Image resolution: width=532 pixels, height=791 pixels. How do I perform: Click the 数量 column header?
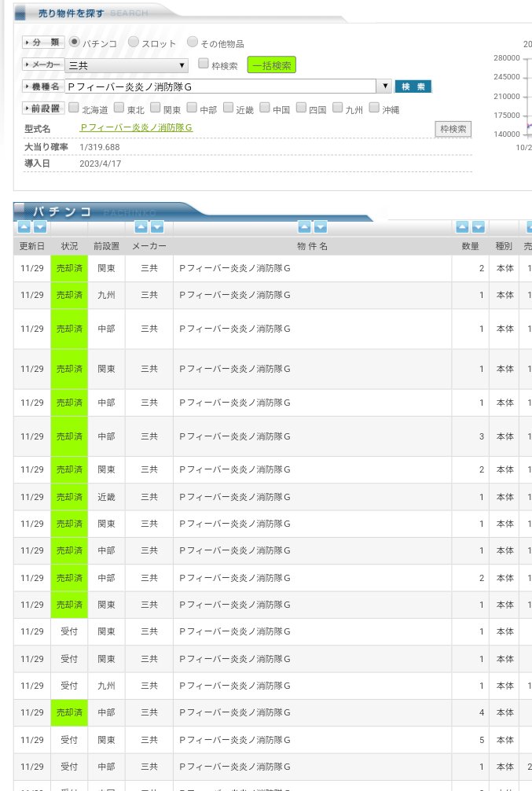(471, 246)
